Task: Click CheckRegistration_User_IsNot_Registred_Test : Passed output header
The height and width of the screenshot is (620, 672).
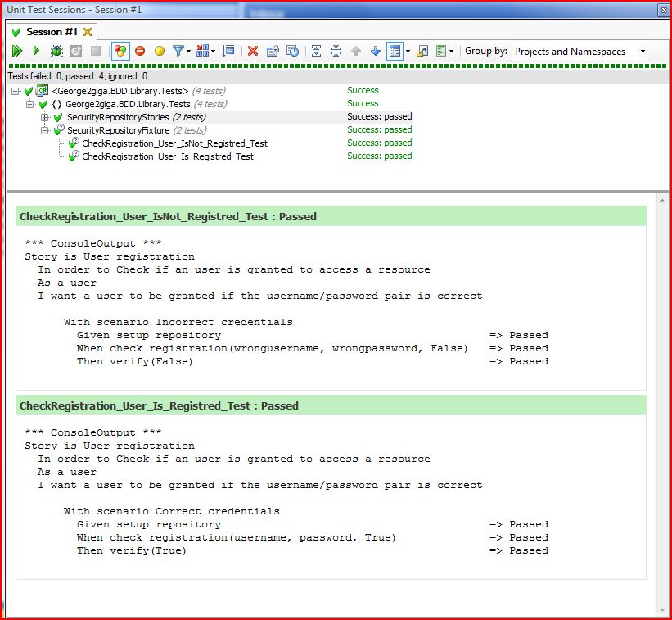Action: pyautogui.click(x=331, y=216)
